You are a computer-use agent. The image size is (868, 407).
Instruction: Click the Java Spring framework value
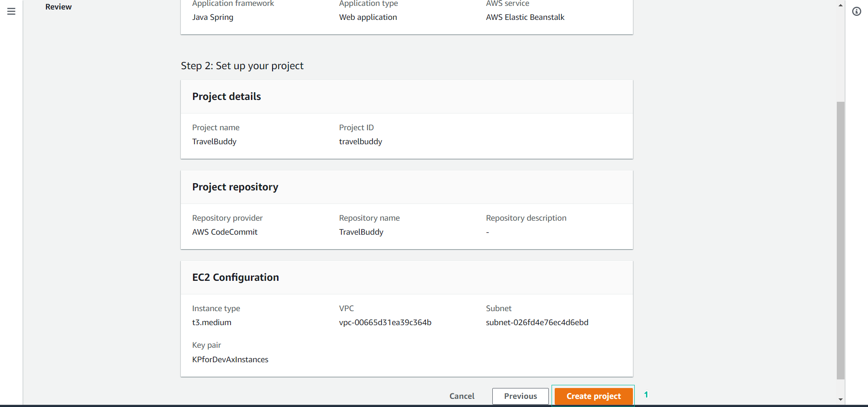[212, 17]
